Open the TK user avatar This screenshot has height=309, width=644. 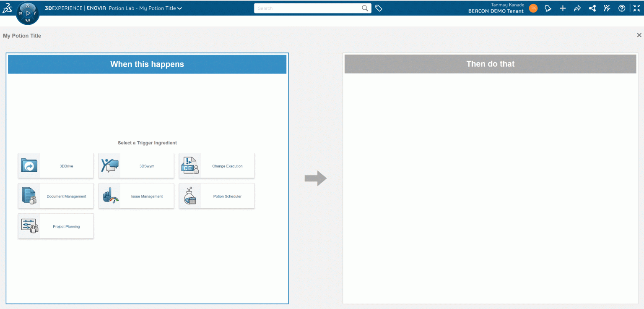pyautogui.click(x=533, y=8)
